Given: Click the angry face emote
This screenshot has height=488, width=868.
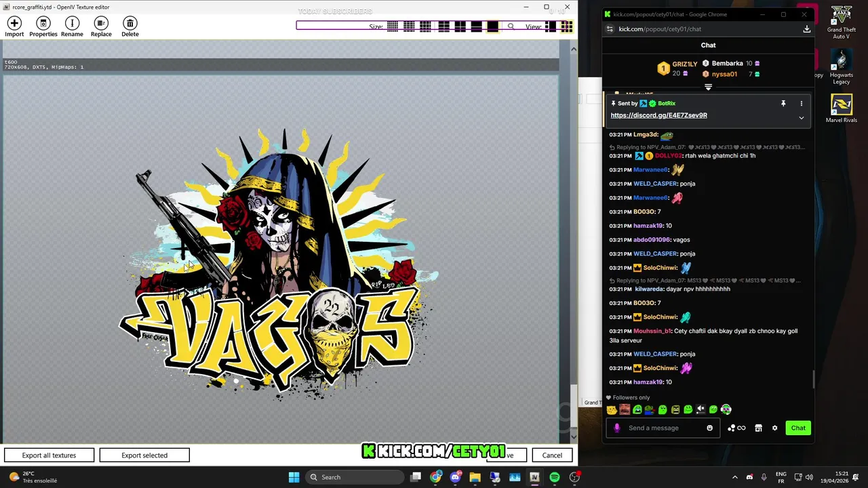Looking at the screenshot, I should pos(675,409).
